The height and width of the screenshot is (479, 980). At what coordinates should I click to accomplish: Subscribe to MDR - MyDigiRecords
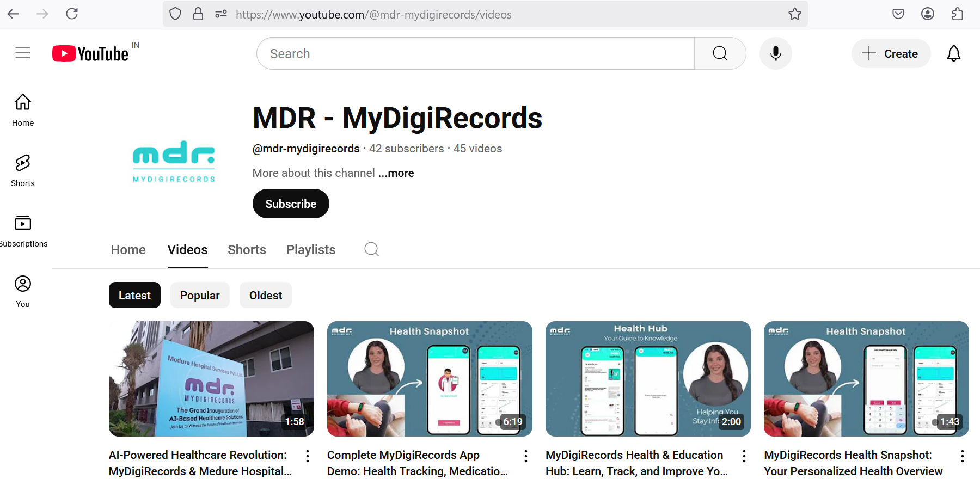coord(291,204)
